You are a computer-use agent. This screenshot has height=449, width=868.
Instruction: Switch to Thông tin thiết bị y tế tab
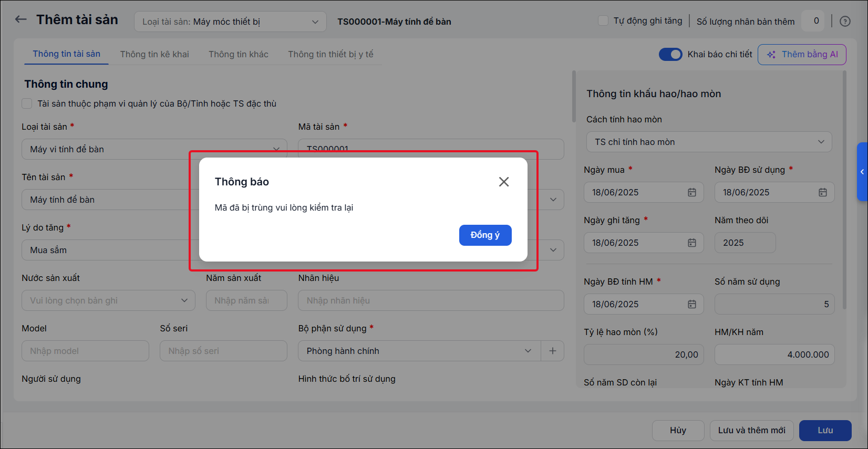(x=330, y=54)
